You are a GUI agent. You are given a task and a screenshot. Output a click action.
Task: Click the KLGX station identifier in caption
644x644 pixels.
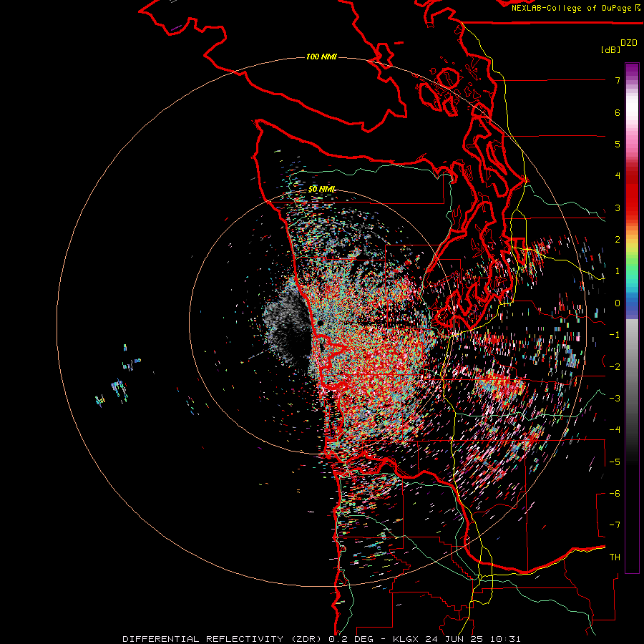[406, 639]
